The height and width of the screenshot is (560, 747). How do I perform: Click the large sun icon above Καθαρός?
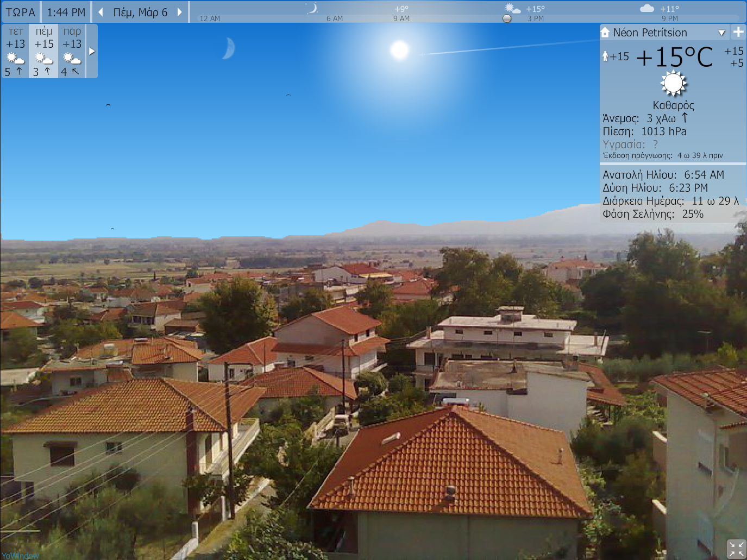673,84
